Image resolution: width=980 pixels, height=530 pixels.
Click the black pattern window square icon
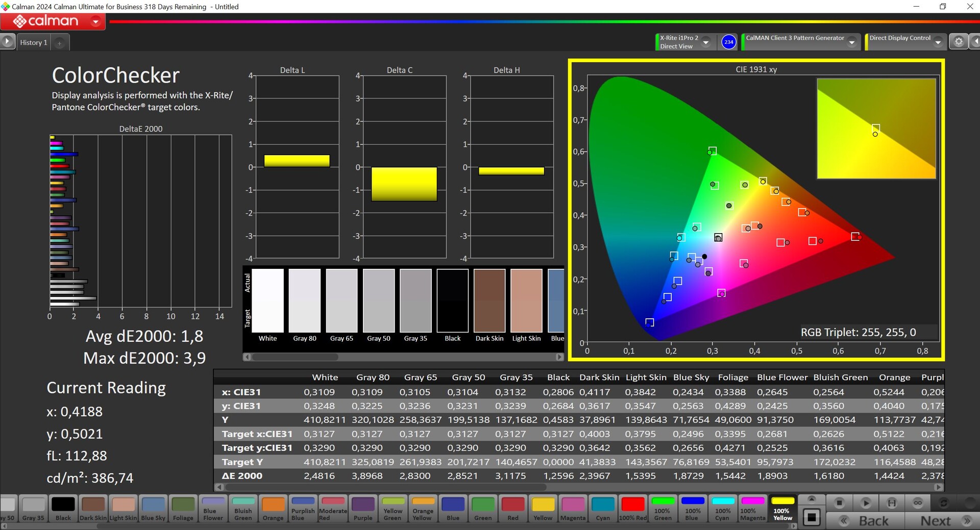pos(812,518)
